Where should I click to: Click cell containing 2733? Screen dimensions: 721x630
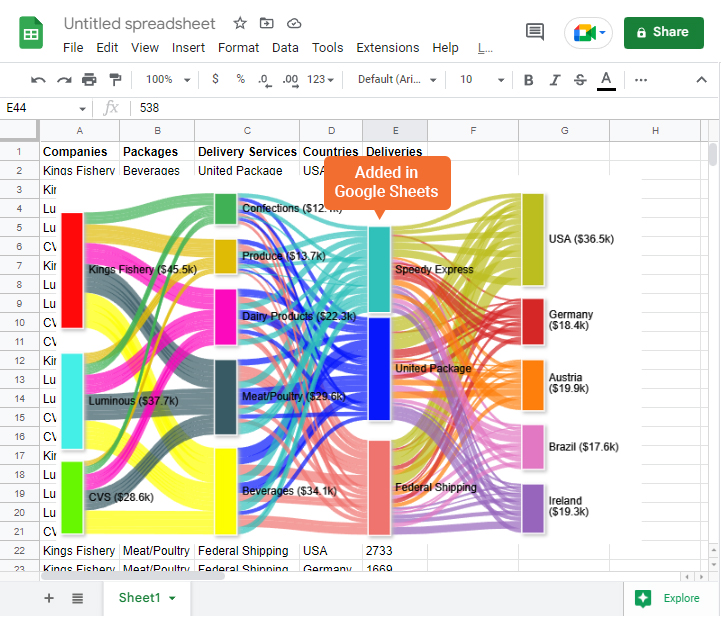pyautogui.click(x=395, y=550)
